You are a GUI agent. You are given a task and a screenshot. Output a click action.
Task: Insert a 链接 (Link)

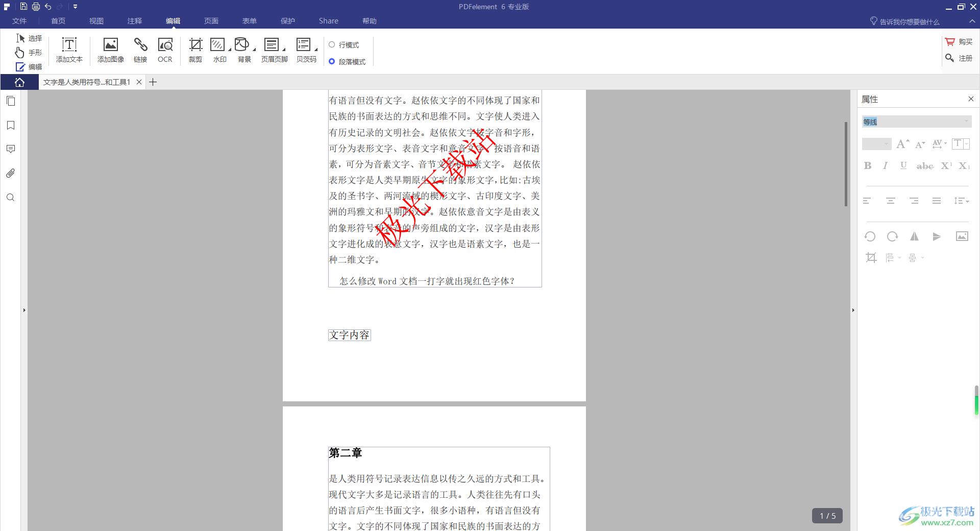(140, 50)
